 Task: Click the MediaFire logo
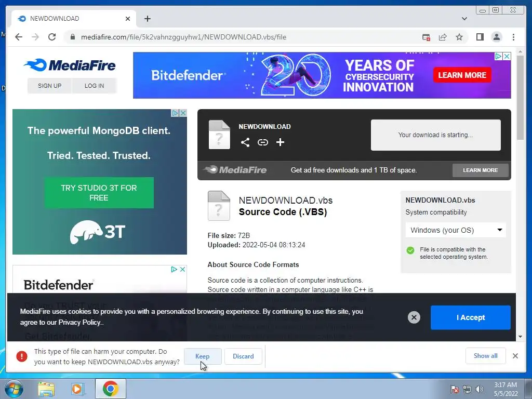tap(70, 65)
